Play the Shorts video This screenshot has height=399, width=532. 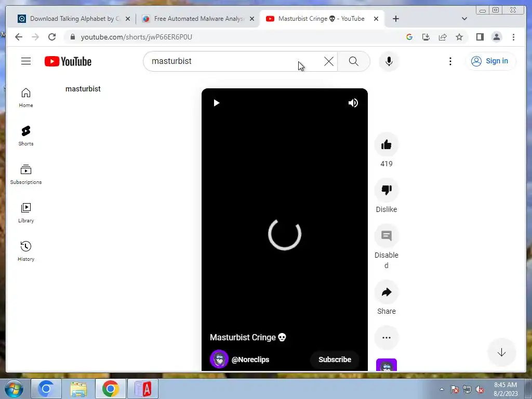[x=217, y=103]
